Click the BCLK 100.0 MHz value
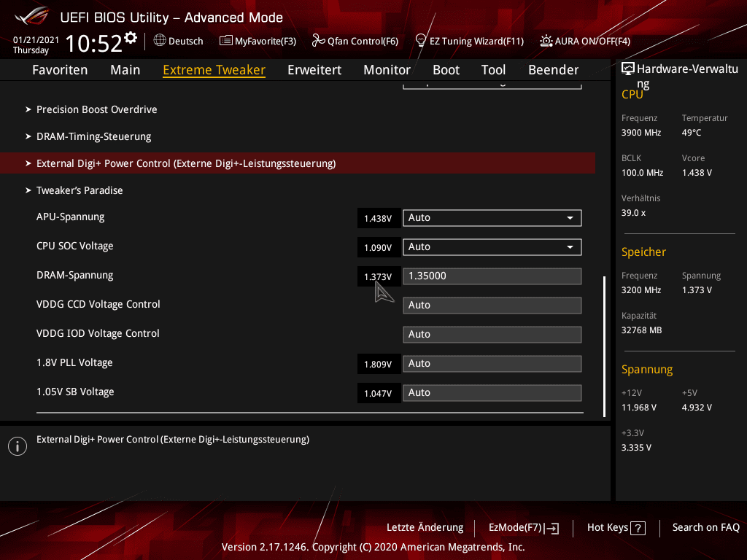 [x=642, y=173]
